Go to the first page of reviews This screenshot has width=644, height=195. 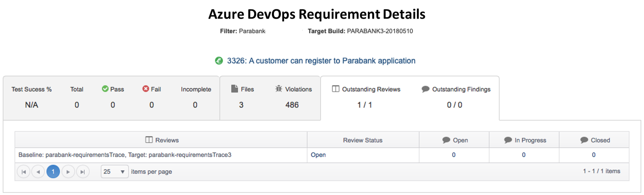[23, 172]
